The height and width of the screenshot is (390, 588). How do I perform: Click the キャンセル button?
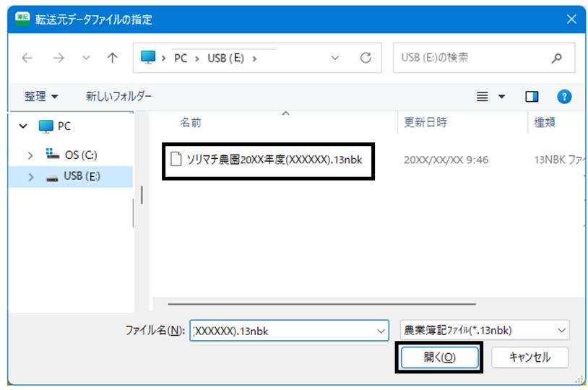pos(529,357)
